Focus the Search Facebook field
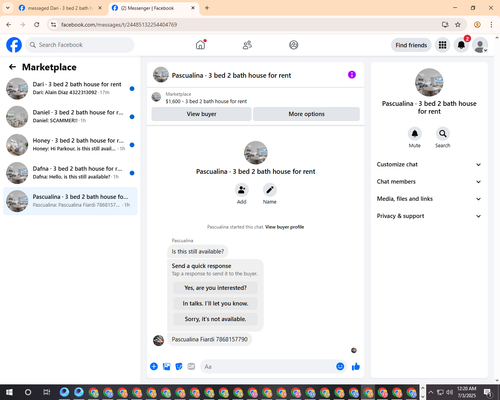The width and height of the screenshot is (500, 400). (80, 45)
